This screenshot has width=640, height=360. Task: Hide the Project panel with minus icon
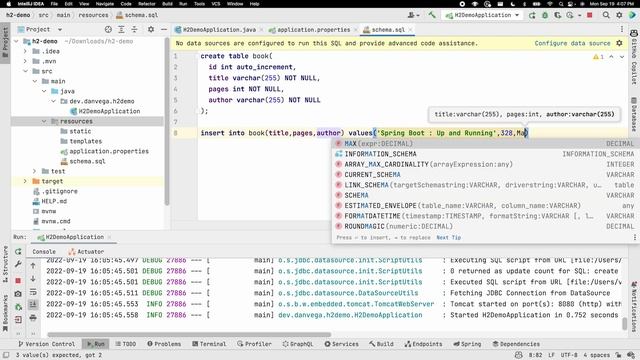click(164, 29)
